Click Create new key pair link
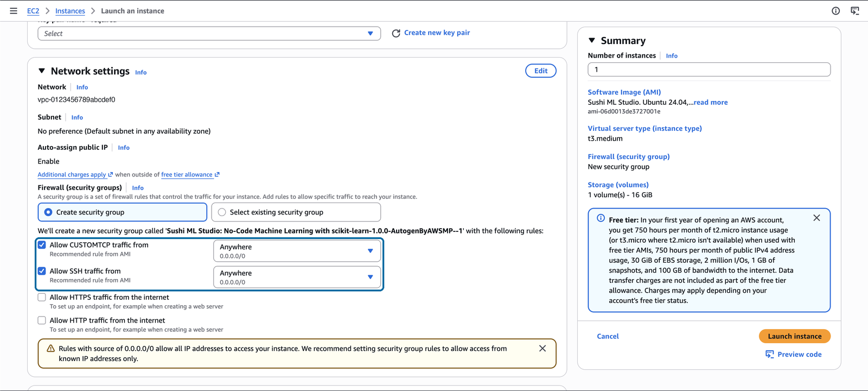Image resolution: width=868 pixels, height=391 pixels. [437, 33]
